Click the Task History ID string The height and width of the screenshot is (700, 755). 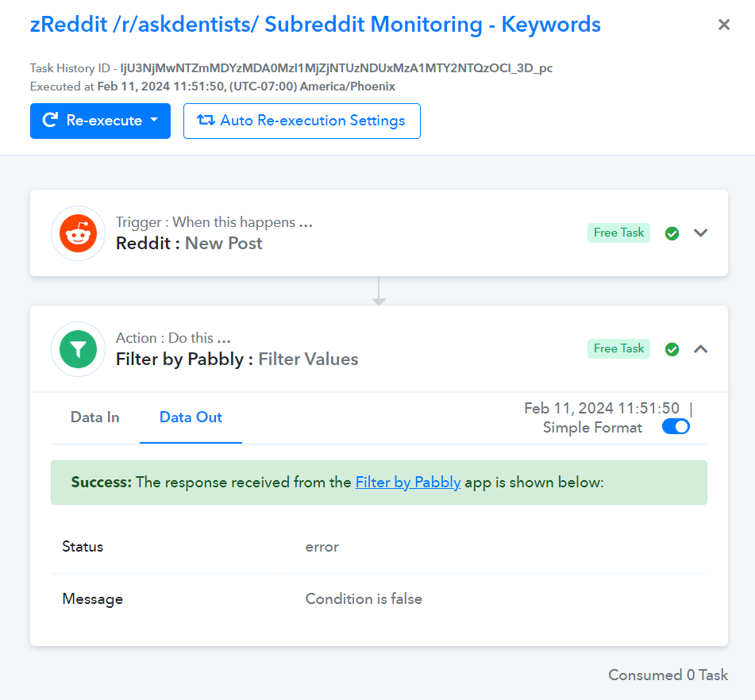click(x=336, y=68)
